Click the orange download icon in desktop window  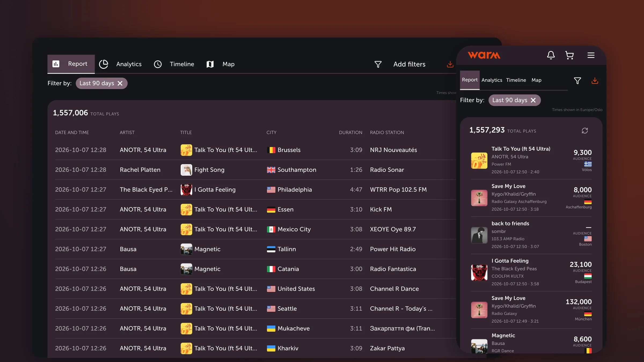tap(450, 64)
